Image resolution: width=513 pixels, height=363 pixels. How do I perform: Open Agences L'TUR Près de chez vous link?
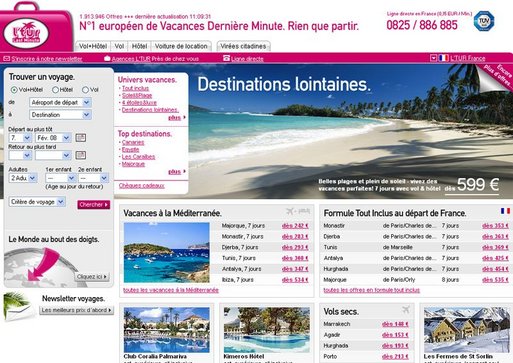coord(155,59)
